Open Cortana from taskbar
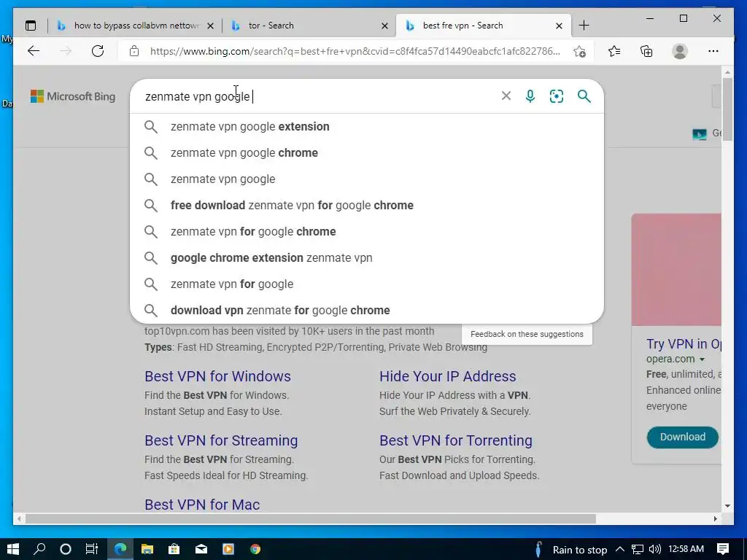The width and height of the screenshot is (747, 560). 66,549
